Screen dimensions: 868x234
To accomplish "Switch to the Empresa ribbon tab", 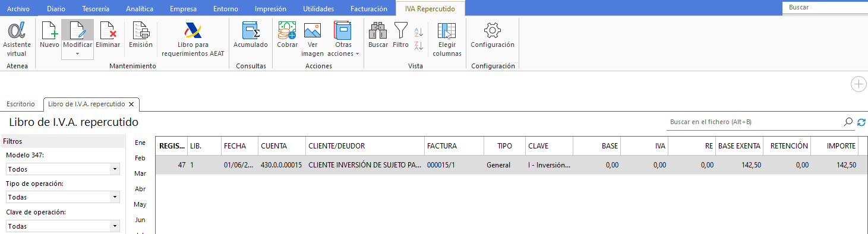I will [183, 9].
